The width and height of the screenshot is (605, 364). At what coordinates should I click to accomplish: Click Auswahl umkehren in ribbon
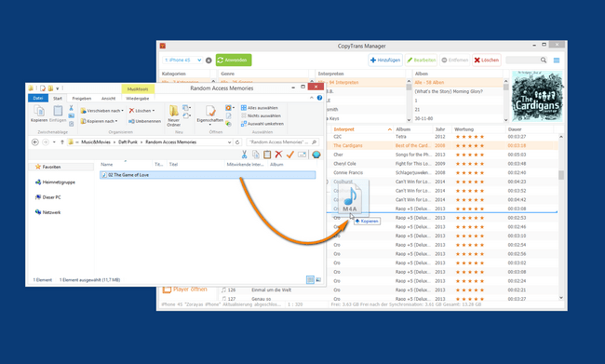coord(262,124)
